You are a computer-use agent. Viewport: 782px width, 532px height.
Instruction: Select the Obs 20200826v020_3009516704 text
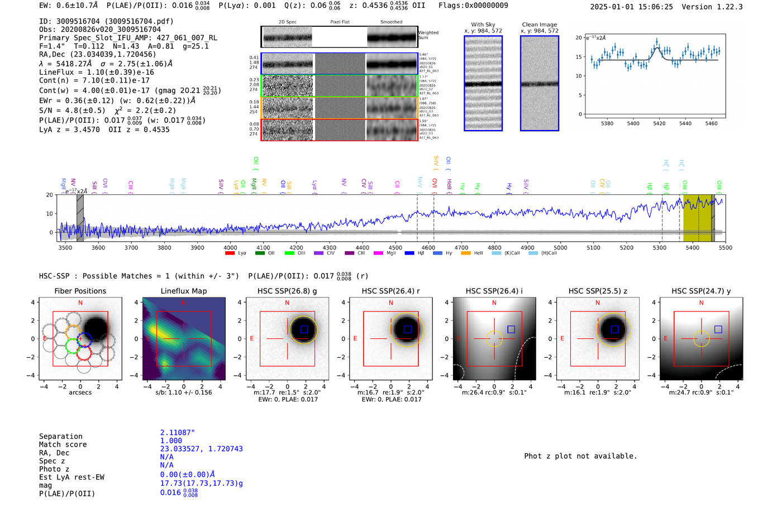[100, 30]
